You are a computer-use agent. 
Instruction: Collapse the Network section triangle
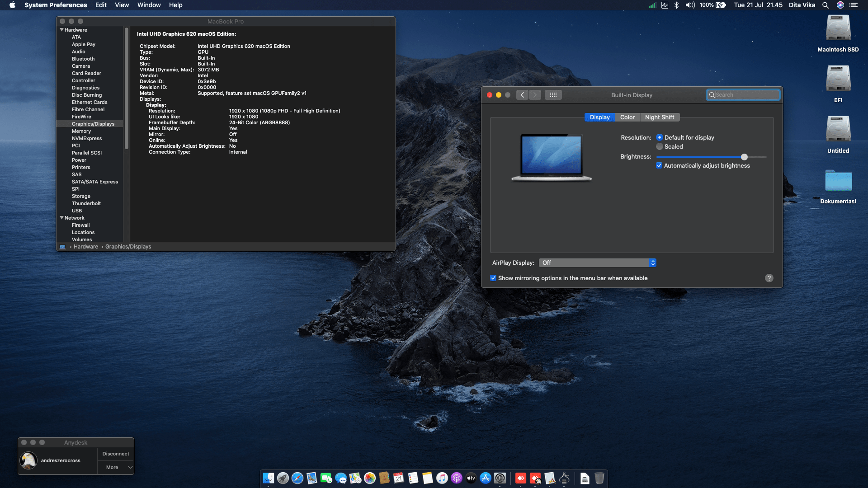(x=61, y=218)
